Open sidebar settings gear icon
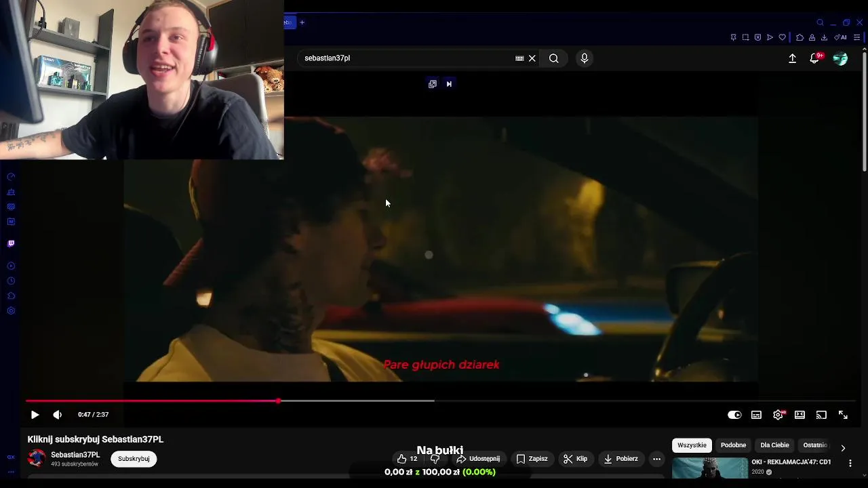The image size is (868, 488). coord(11,311)
